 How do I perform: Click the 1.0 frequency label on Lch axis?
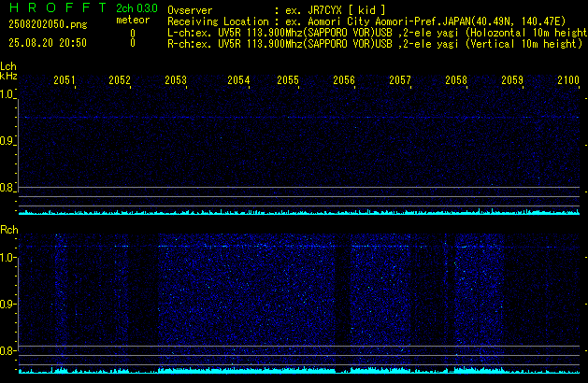click(x=7, y=94)
